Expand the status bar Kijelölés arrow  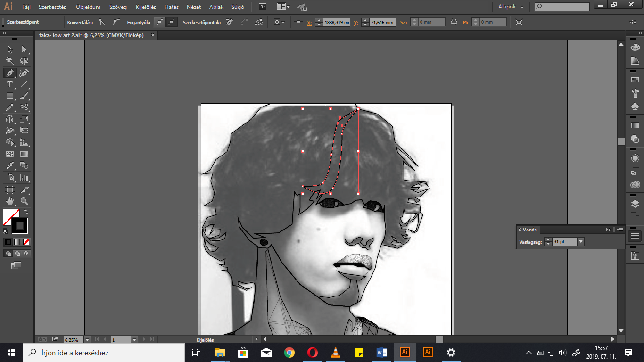(256, 339)
